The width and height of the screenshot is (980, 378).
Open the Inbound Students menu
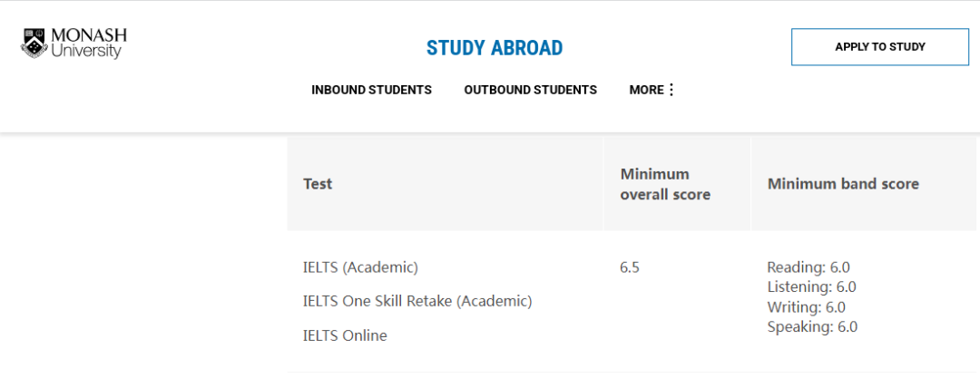pos(371,90)
